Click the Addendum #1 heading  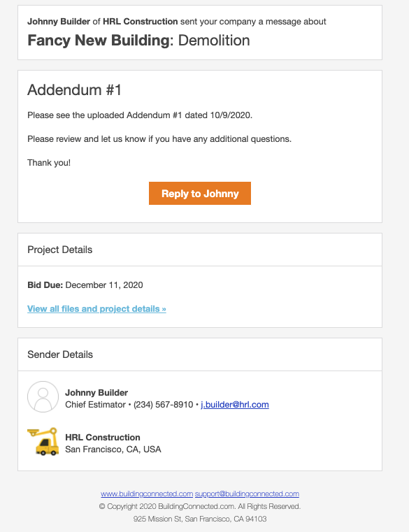click(74, 90)
